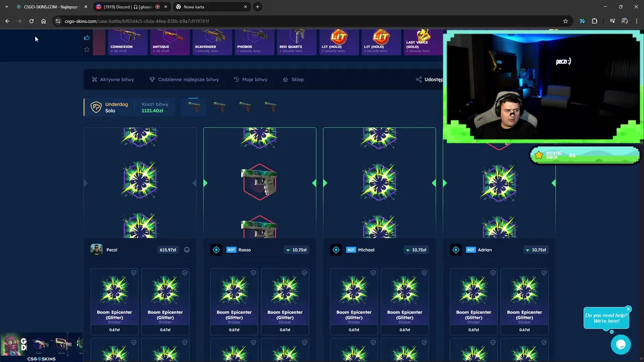The height and width of the screenshot is (362, 644).
Task: Click the history icon beside Moje bitwy
Action: 236,79
